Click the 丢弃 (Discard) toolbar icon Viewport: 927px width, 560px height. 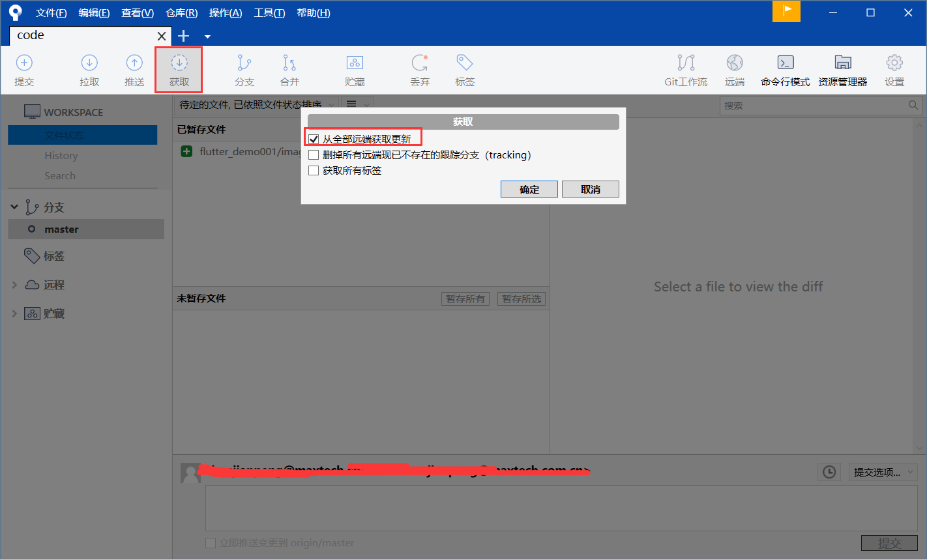pyautogui.click(x=420, y=68)
